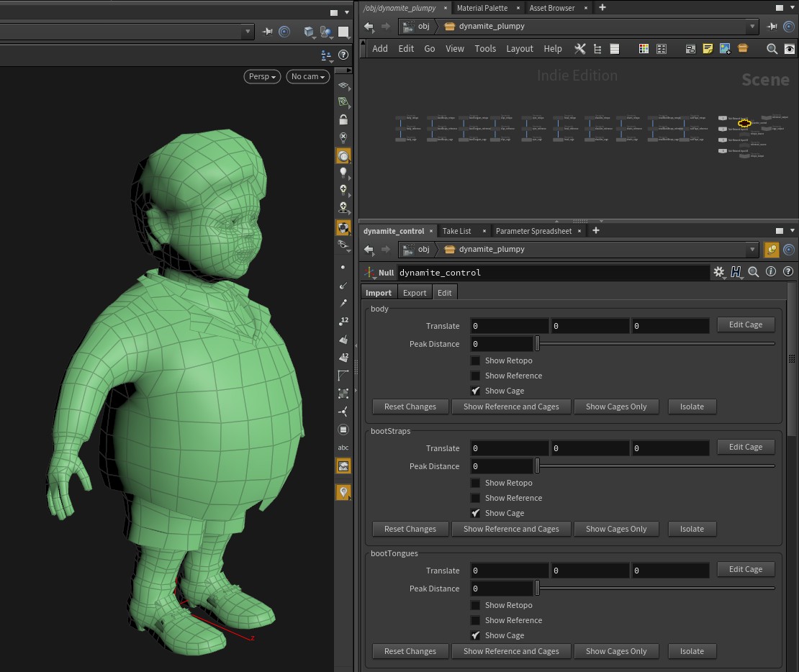Click the magnifier search icon in network editor

pyautogui.click(x=772, y=49)
